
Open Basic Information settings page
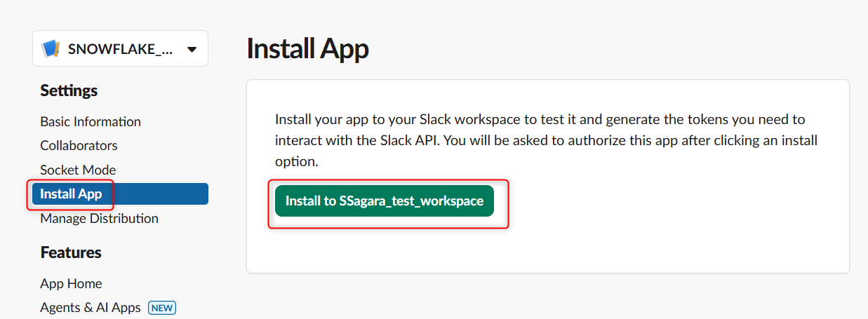91,121
